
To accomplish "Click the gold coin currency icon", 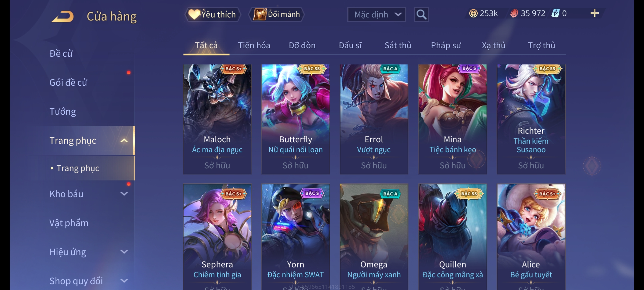I will pos(473,13).
